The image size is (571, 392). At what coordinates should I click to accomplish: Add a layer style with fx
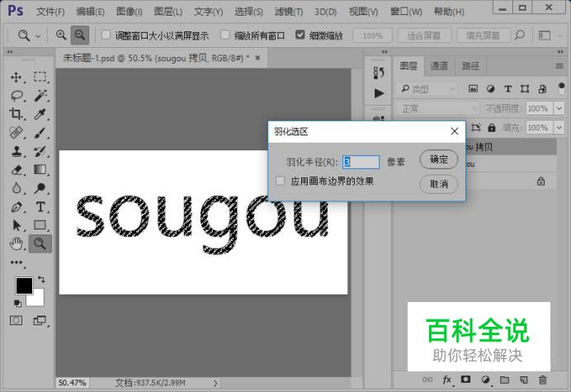point(447,380)
